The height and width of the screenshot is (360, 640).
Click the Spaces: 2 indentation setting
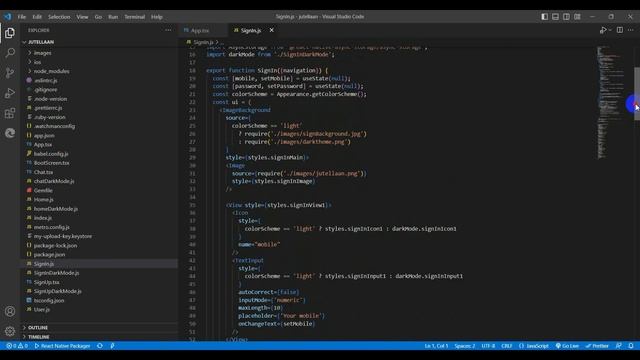tap(464, 346)
